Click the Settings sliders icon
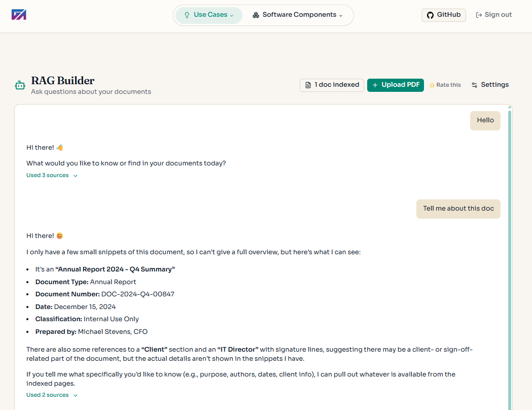The height and width of the screenshot is (410, 532). tap(475, 85)
